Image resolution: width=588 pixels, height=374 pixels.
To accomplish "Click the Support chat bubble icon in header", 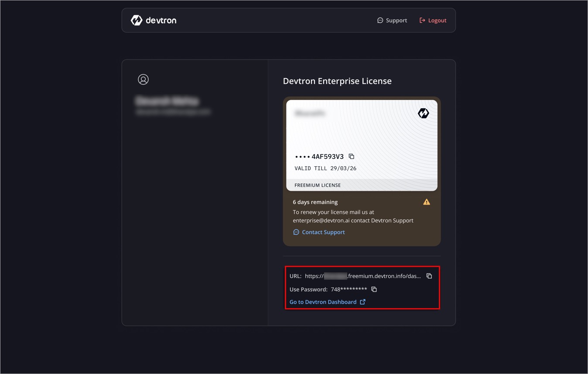I will 380,21.
